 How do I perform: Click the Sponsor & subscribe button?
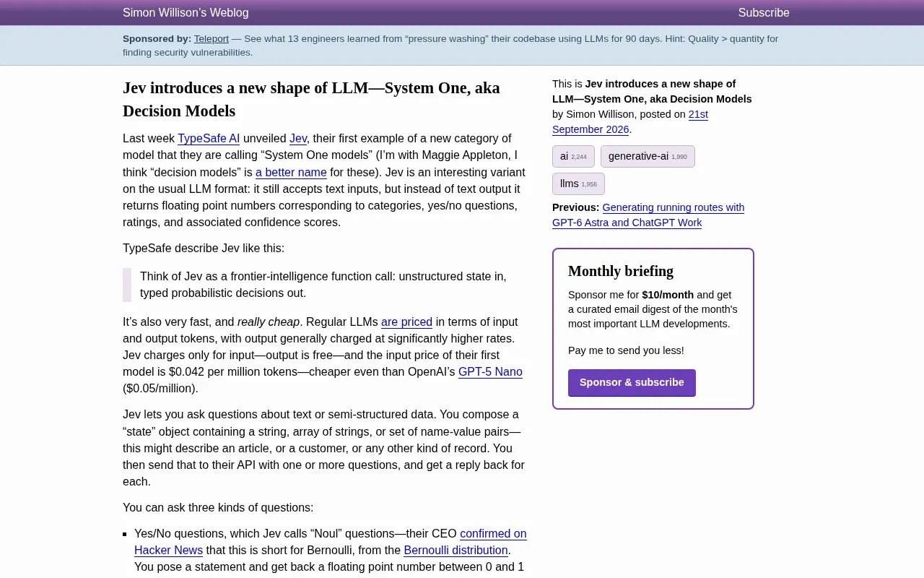click(x=632, y=382)
